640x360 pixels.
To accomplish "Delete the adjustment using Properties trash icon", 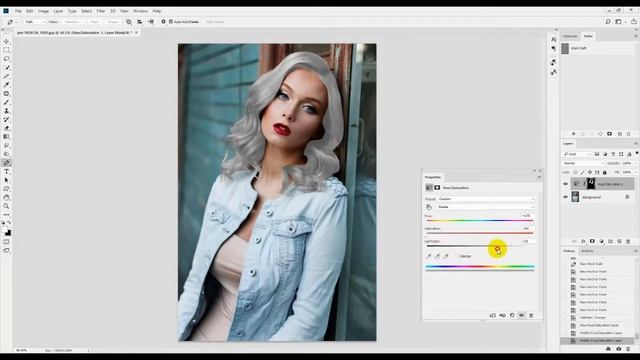I will (x=531, y=316).
